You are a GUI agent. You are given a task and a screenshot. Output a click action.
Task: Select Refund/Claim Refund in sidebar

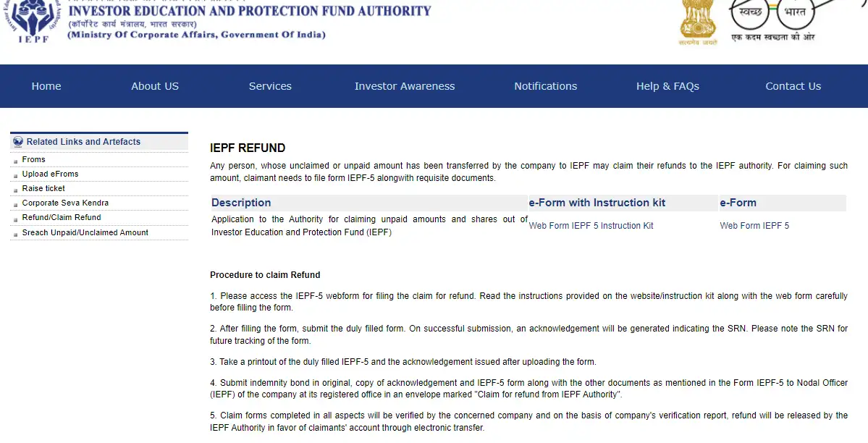point(61,217)
